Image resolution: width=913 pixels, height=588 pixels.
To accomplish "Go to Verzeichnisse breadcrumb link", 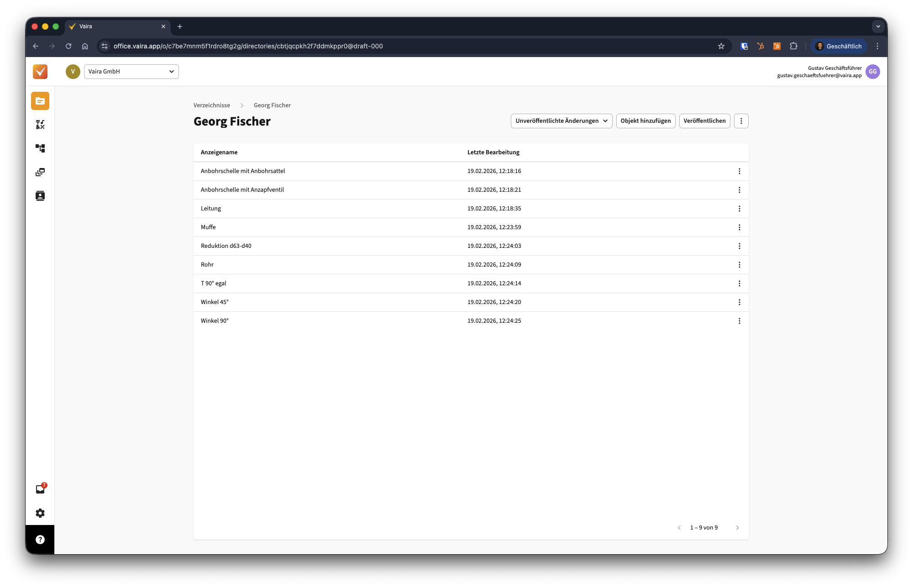I will 212,105.
